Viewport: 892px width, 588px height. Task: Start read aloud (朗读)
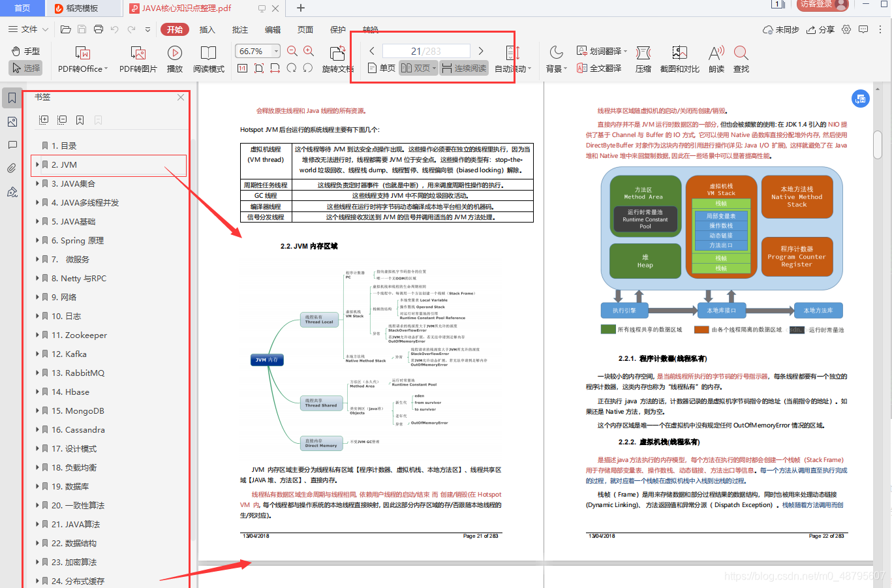coord(716,59)
